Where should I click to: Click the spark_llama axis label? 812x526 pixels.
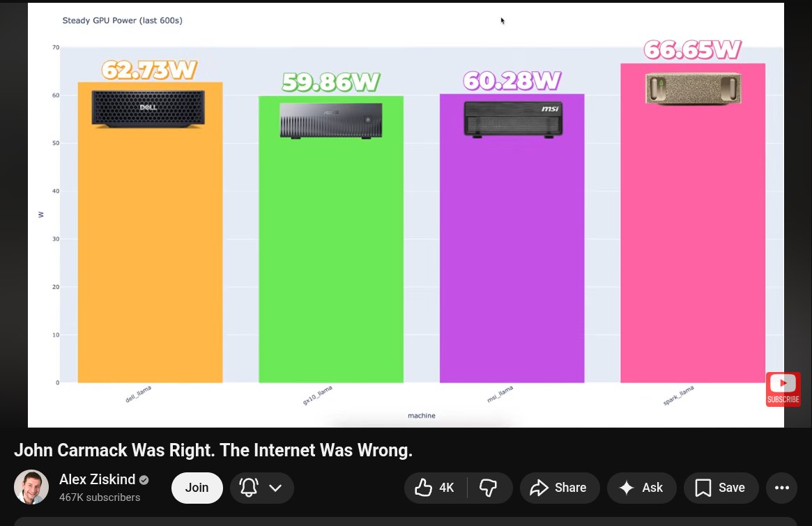click(x=678, y=396)
